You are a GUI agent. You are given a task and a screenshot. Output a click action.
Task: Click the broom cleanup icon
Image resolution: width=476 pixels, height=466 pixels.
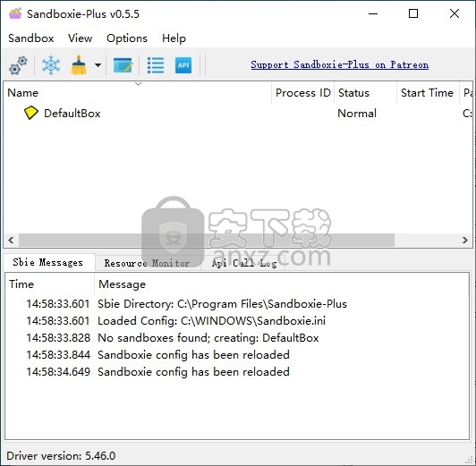click(79, 65)
